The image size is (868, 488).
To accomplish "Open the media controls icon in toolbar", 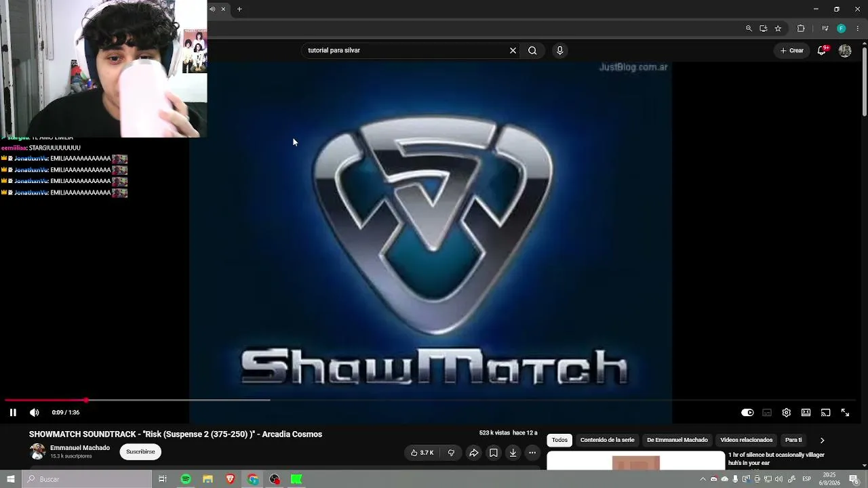I will pos(825,28).
